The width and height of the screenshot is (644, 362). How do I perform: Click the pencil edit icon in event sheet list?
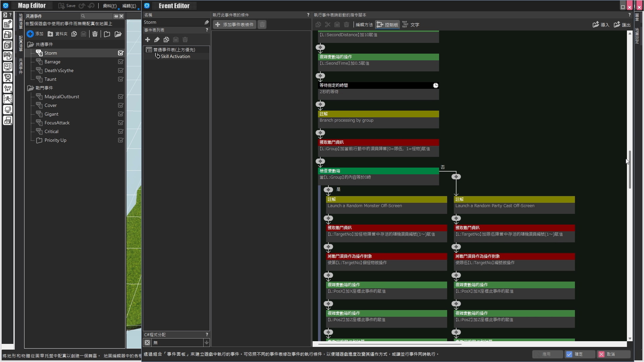(157, 40)
